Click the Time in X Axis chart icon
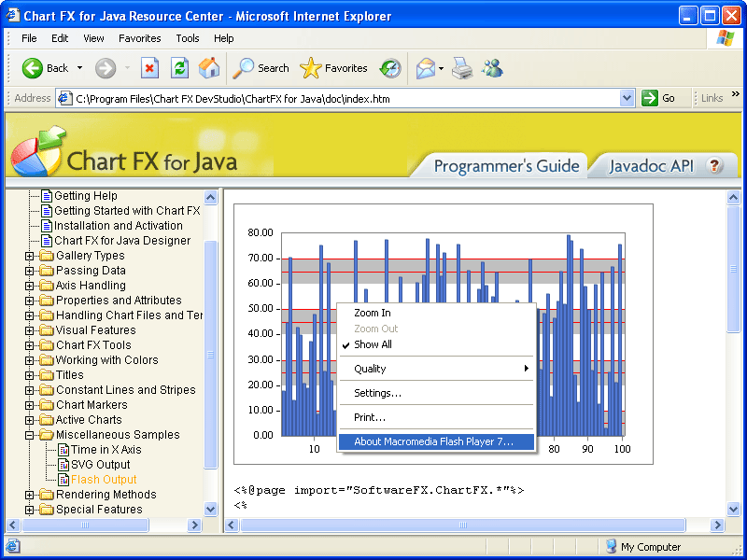This screenshot has width=747, height=560. [x=63, y=450]
